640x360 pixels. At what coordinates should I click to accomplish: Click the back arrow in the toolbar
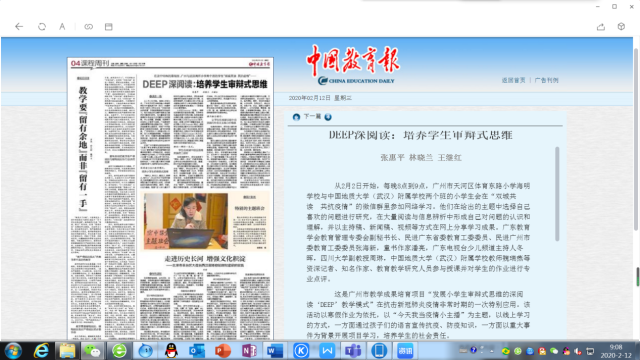19,27
